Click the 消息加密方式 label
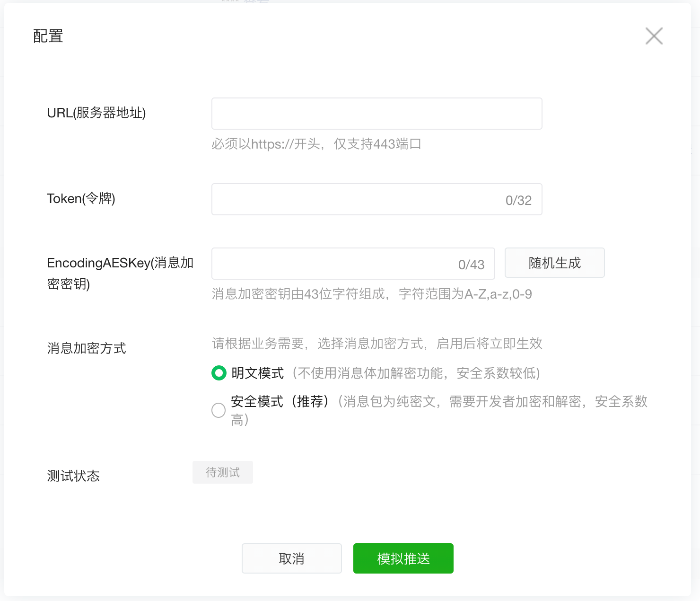 pyautogui.click(x=87, y=348)
